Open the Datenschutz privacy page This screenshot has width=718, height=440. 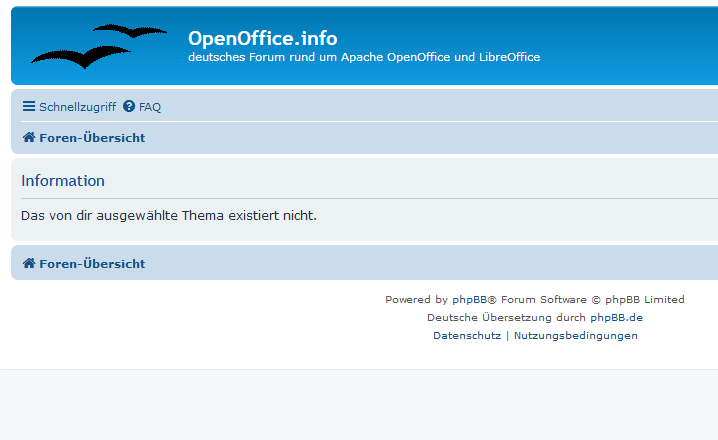tap(466, 336)
